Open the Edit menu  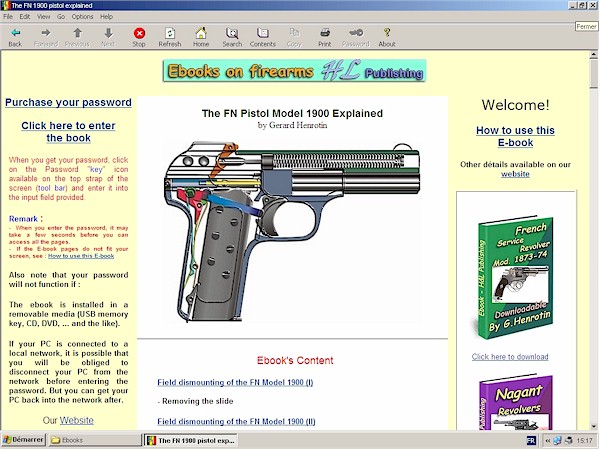[25, 16]
